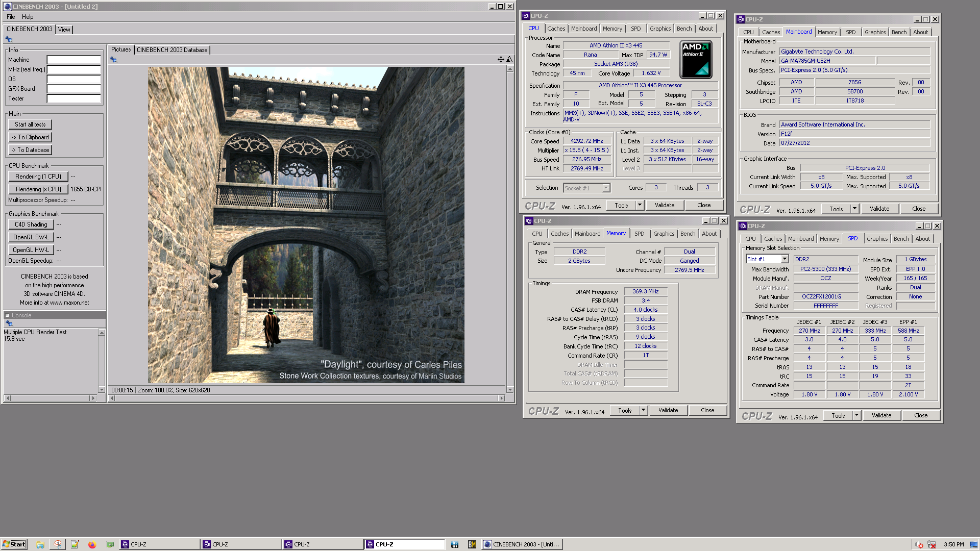The width and height of the screenshot is (980, 551).
Task: Click the pin icon in the Pictures panel
Action: tap(113, 60)
